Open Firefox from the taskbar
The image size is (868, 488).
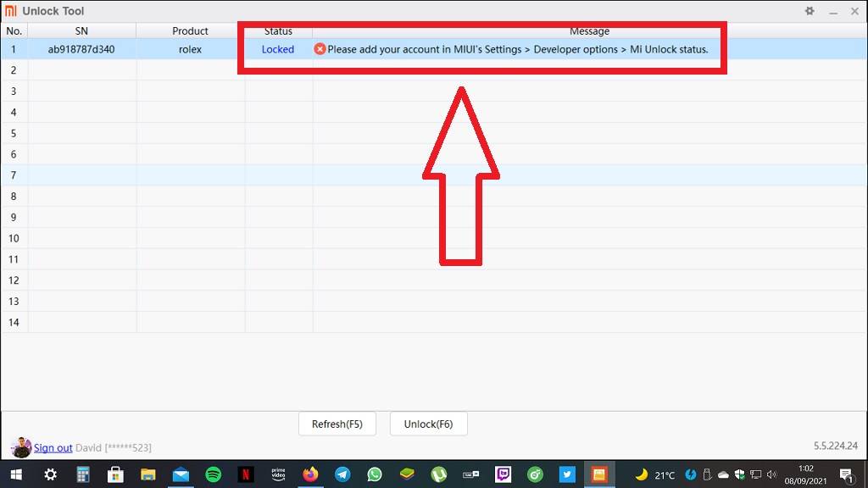tap(310, 474)
